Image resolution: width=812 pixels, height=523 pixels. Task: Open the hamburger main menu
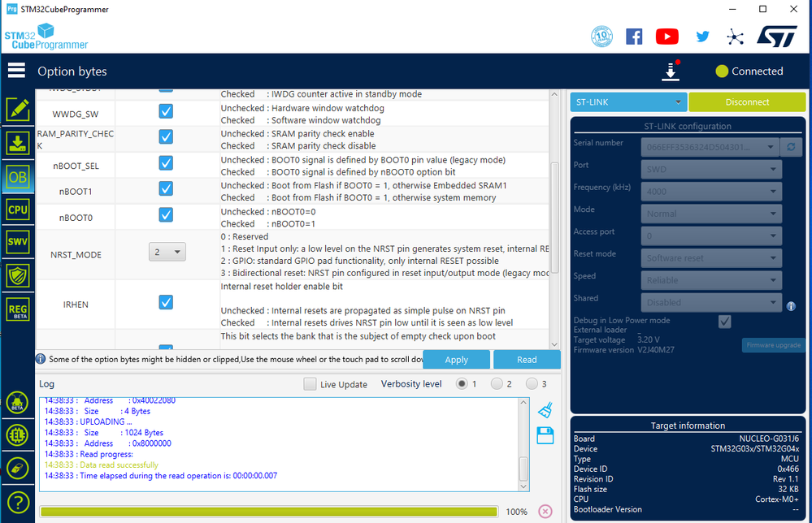pyautogui.click(x=16, y=71)
